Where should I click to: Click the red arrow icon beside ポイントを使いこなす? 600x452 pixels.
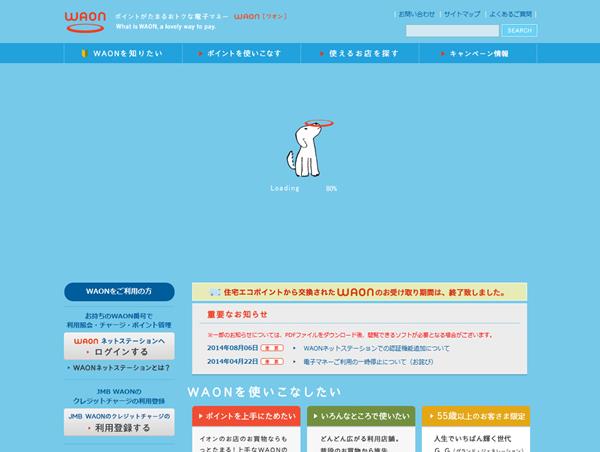pos(200,54)
